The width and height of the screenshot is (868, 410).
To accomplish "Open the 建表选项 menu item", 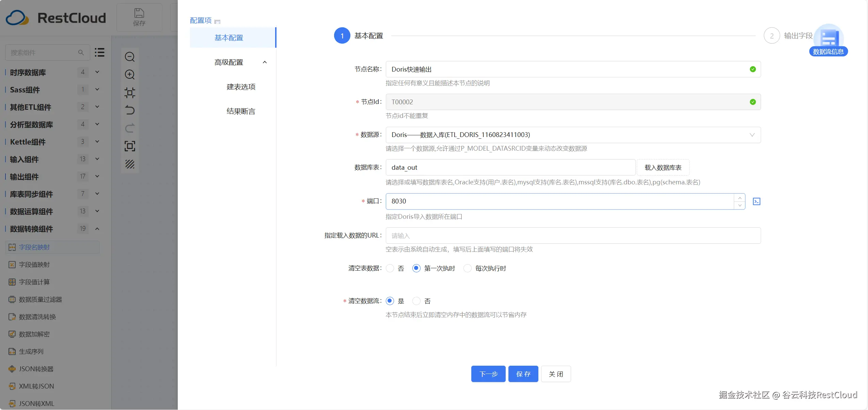I will point(241,87).
